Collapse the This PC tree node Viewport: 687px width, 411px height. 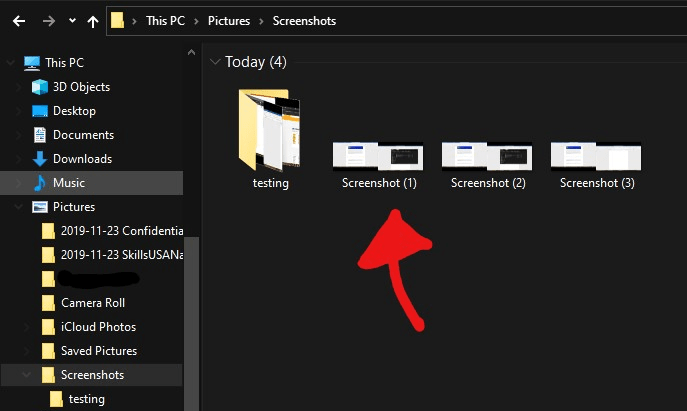coord(11,63)
